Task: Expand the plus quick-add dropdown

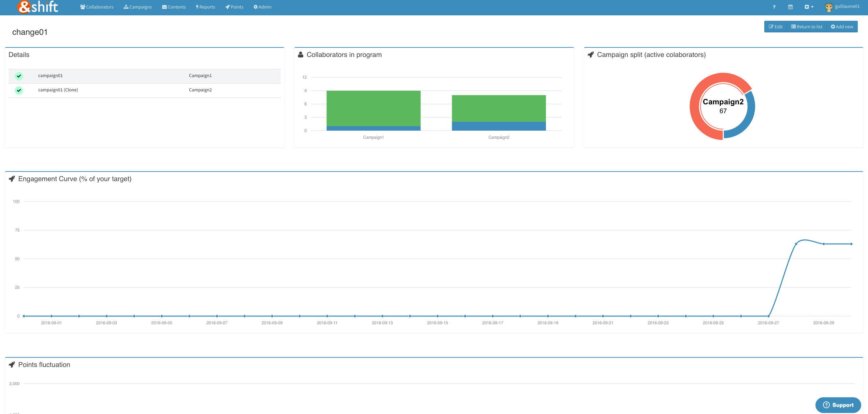Action: pos(809,7)
